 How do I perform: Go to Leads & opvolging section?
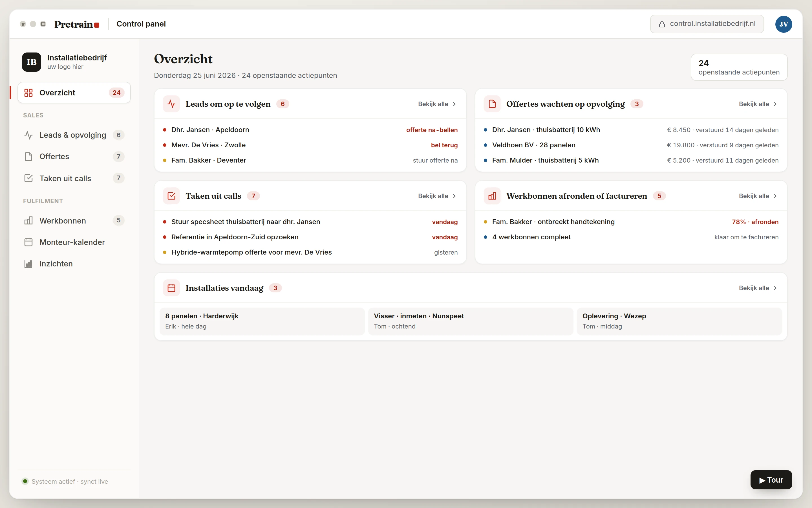[74, 135]
